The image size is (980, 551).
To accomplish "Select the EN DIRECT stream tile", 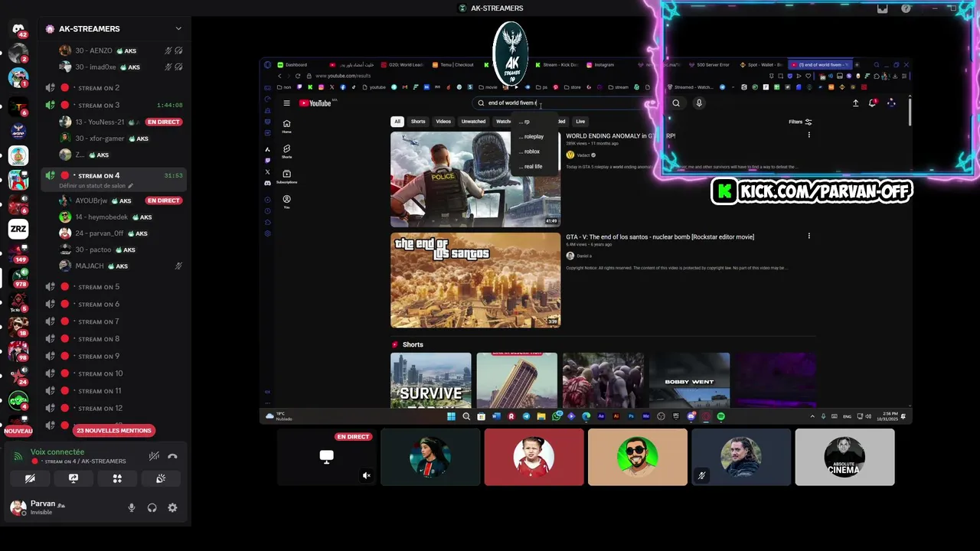I will point(327,457).
